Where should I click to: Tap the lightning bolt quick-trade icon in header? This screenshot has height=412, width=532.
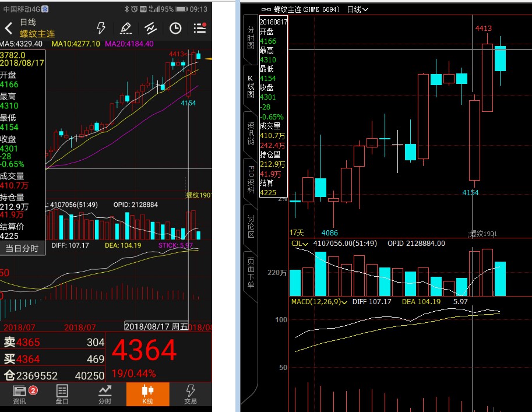pyautogui.click(x=101, y=28)
